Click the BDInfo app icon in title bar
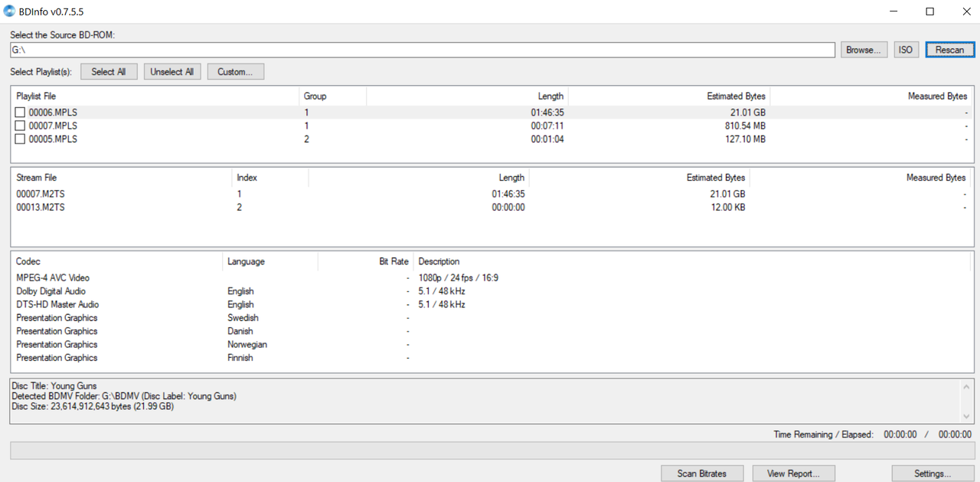The width and height of the screenshot is (980, 482). (9, 11)
